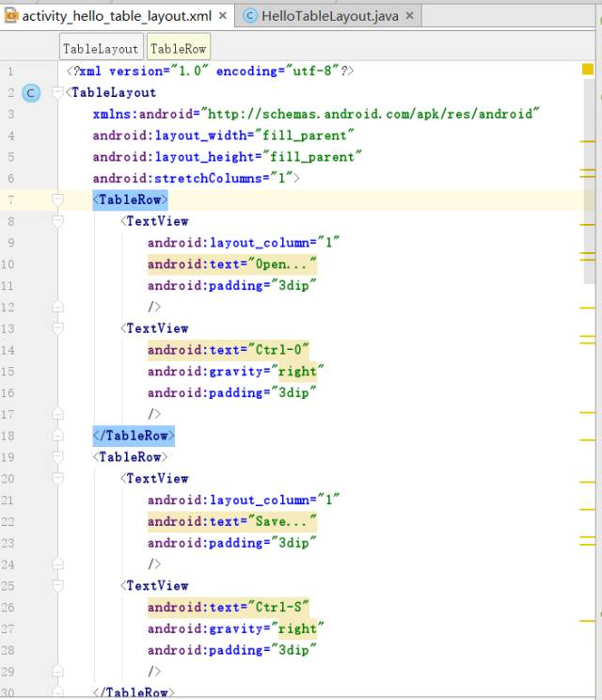Click TableLayout opening tag on line 2
This screenshot has width=602, height=700.
(111, 92)
